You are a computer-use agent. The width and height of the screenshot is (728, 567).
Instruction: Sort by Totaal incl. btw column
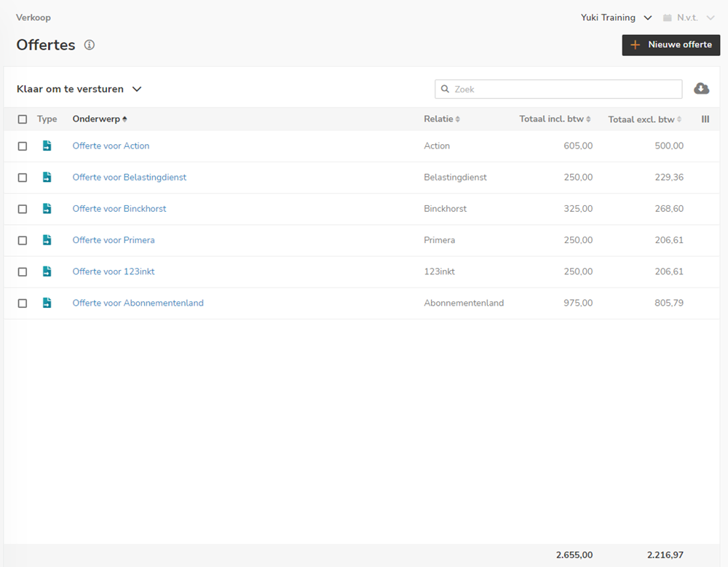point(555,119)
